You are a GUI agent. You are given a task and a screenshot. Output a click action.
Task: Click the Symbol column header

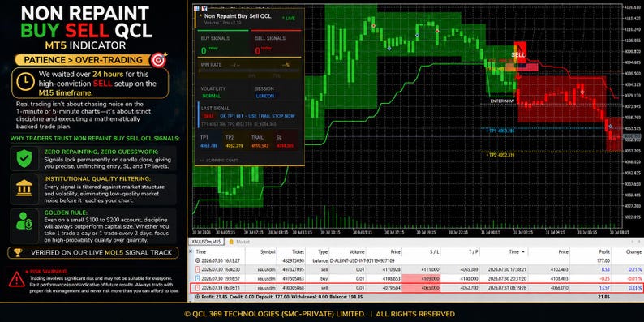268,251
